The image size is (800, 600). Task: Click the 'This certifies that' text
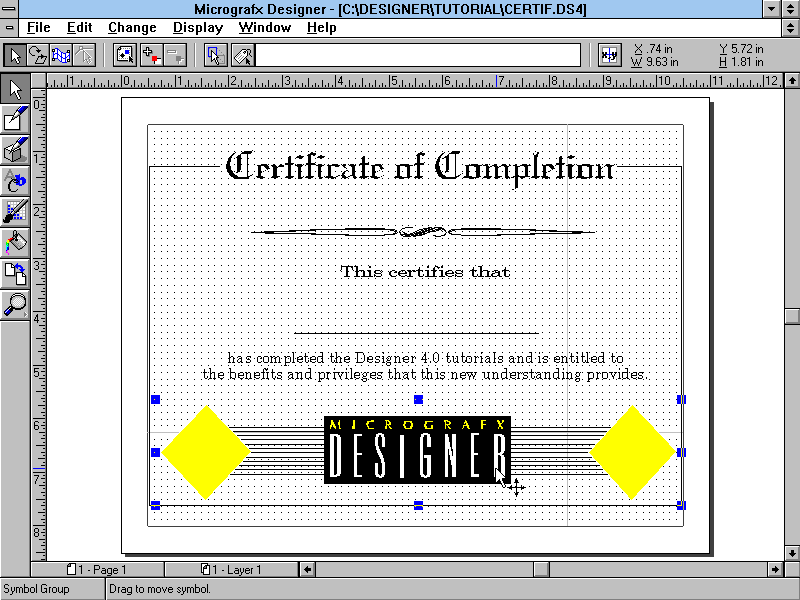pyautogui.click(x=425, y=271)
